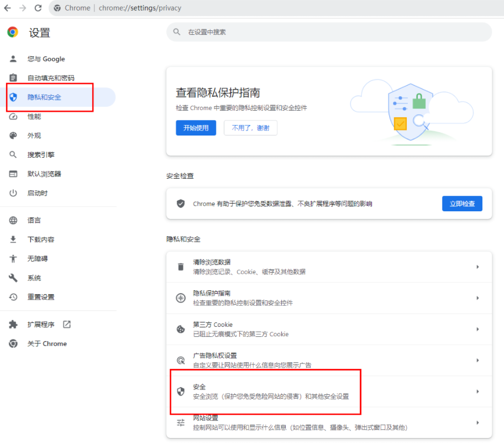Click the 开始使用 button
The width and height of the screenshot is (504, 443).
click(x=196, y=128)
